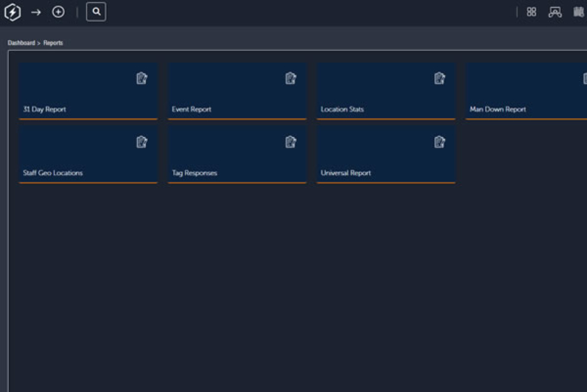
Task: Open the four-squares grid view icon
Action: tap(531, 12)
